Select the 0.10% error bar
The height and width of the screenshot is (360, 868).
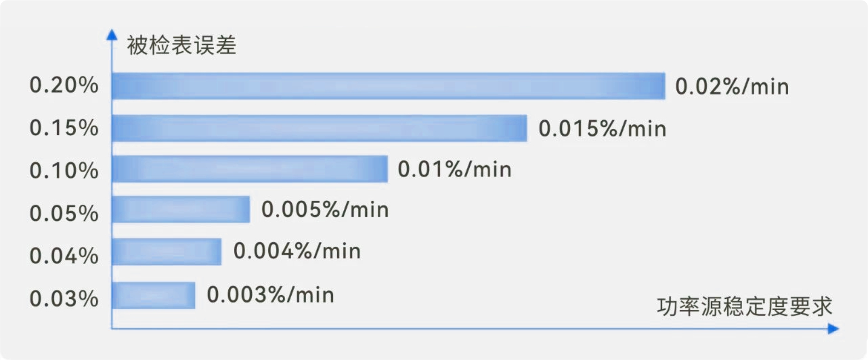coord(250,169)
